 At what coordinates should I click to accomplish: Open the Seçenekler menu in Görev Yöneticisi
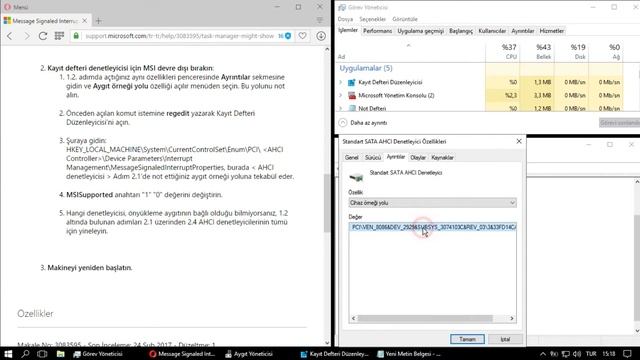click(x=372, y=19)
